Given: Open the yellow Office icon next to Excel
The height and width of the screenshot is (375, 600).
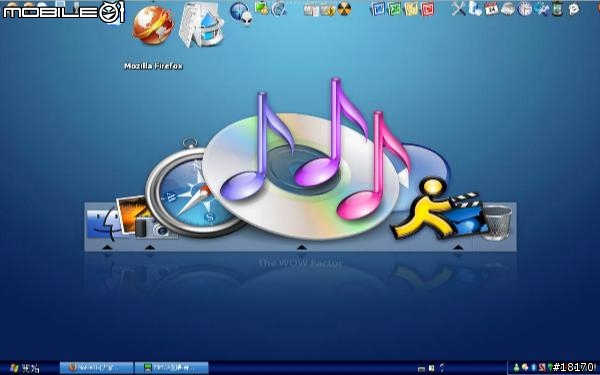Looking at the screenshot, I should tap(411, 8).
